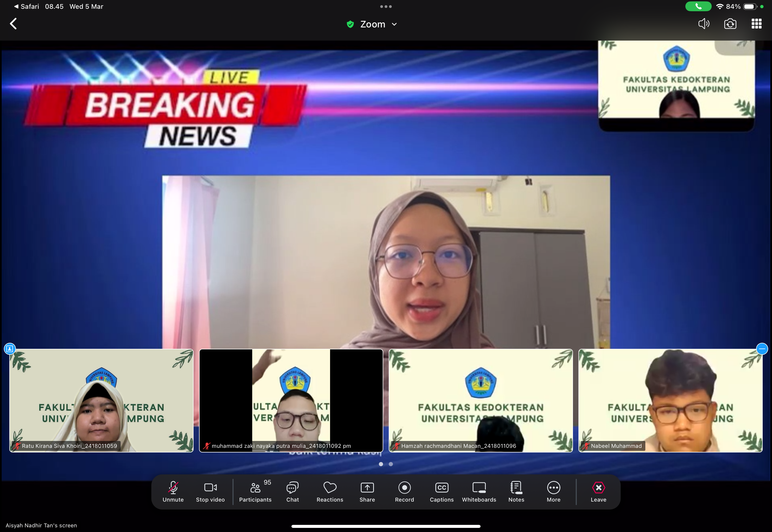Tap the participant count 95
Image resolution: width=772 pixels, height=532 pixels.
pos(267,482)
